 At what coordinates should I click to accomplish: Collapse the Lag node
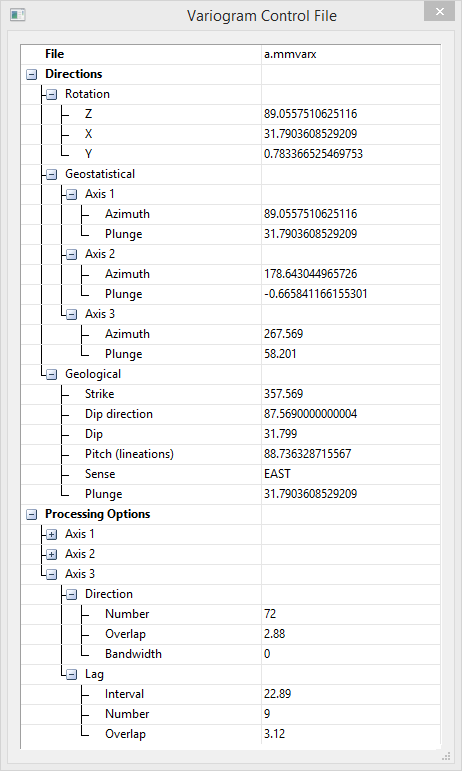coord(72,674)
